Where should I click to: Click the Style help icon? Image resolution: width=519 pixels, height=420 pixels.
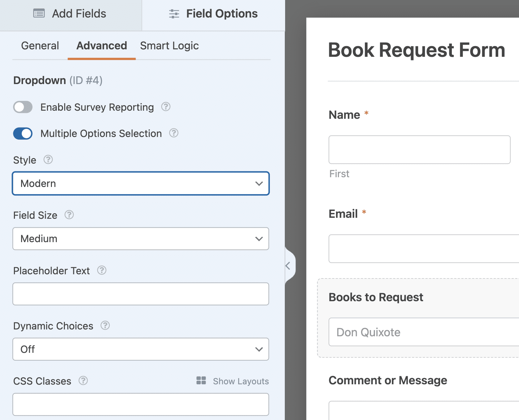point(48,160)
